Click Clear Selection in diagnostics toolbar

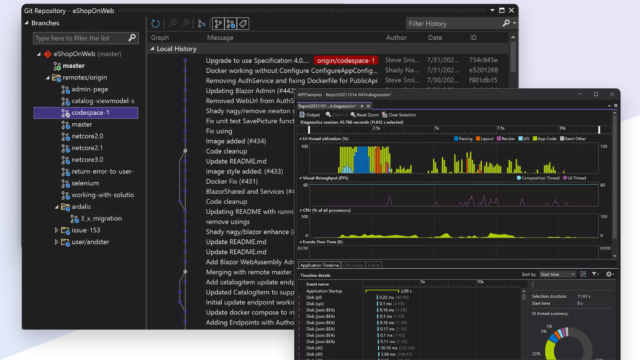(399, 115)
